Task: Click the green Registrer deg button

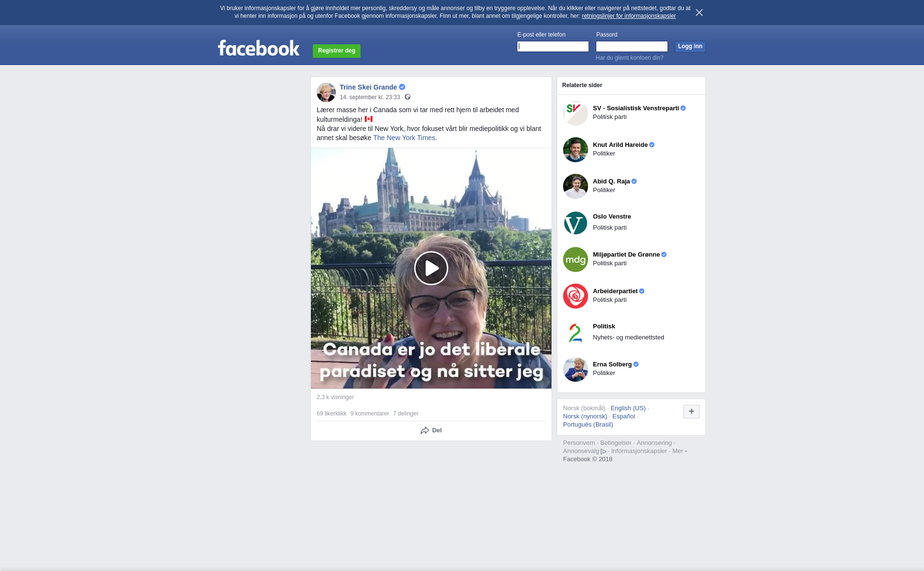Action: pos(336,51)
